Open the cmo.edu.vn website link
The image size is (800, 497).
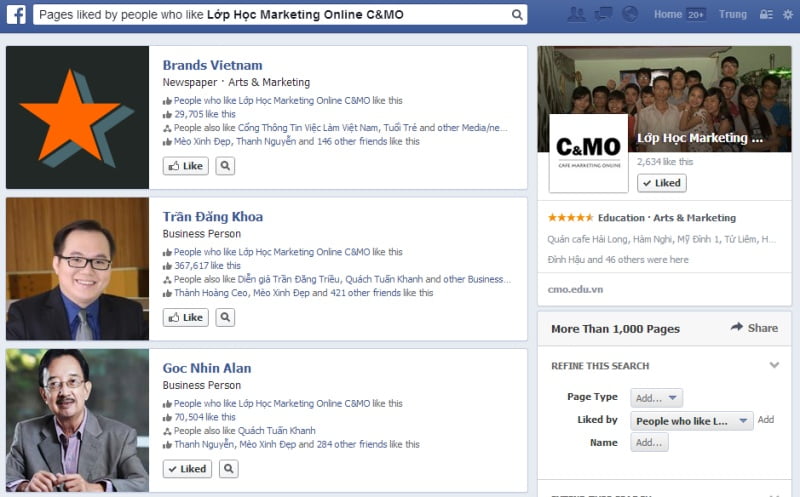coord(575,289)
